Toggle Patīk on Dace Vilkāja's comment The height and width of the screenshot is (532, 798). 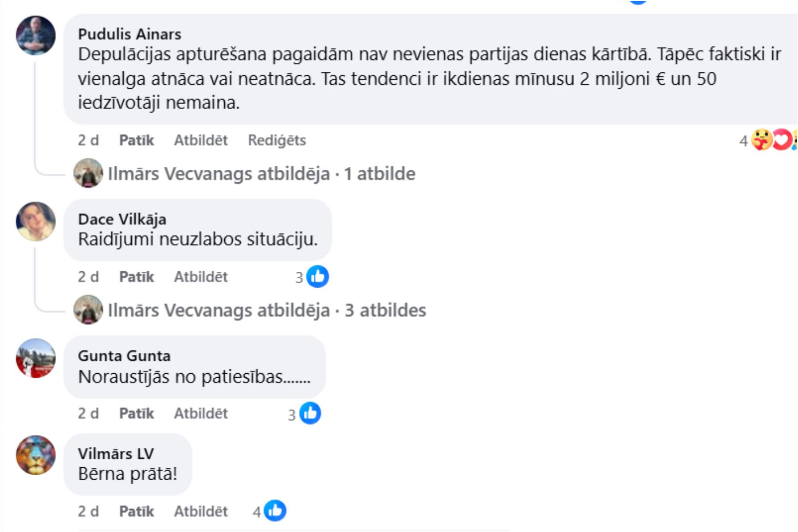click(136, 277)
